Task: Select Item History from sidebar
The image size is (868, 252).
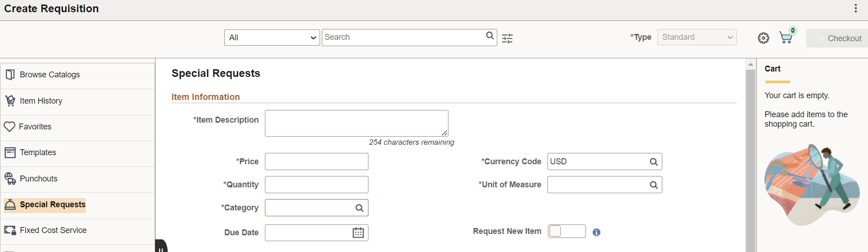Action: [41, 101]
